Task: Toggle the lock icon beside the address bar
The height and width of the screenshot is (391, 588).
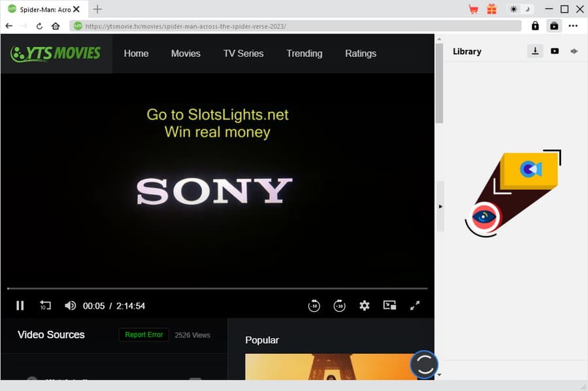Action: click(535, 26)
